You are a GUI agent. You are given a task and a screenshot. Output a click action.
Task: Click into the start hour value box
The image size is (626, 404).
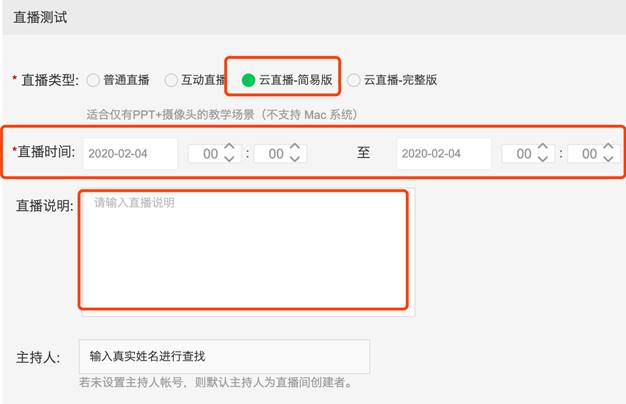coord(208,154)
